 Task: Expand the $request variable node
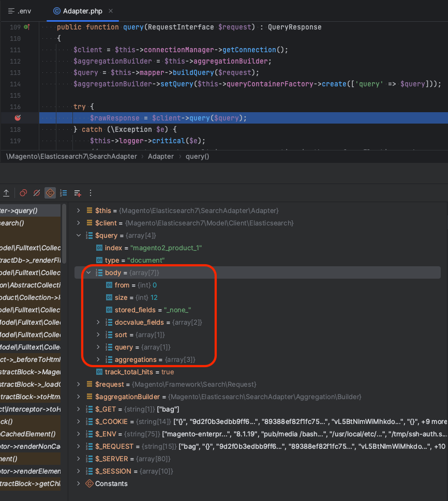point(78,384)
